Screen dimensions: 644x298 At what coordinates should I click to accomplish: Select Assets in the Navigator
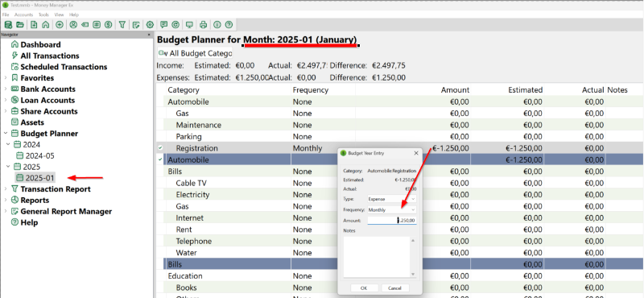coord(32,122)
